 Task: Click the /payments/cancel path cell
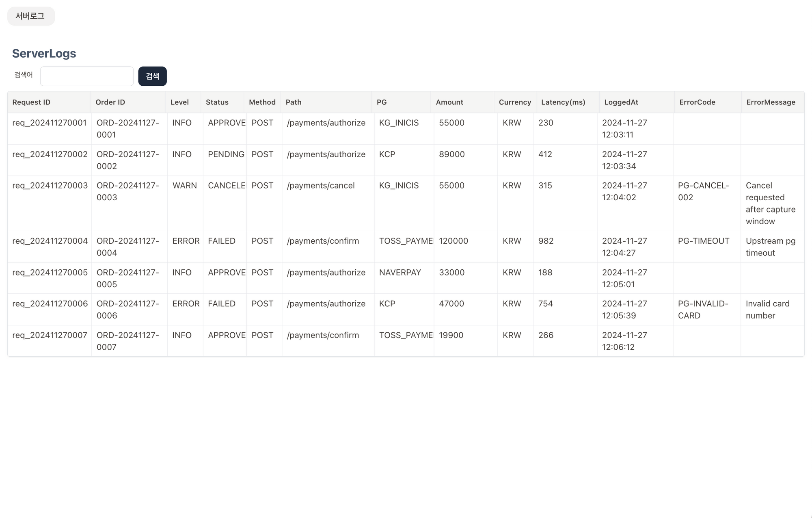(320, 186)
